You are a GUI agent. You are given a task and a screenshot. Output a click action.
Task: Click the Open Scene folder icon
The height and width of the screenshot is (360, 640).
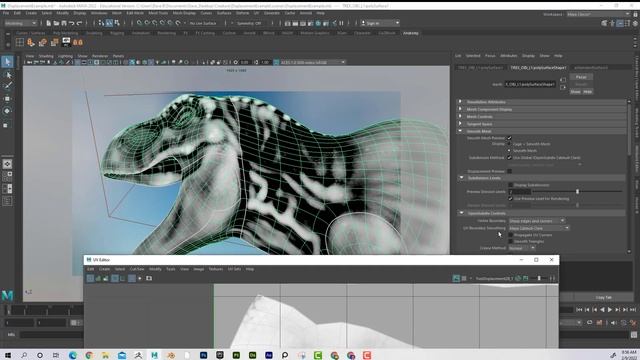point(56,23)
